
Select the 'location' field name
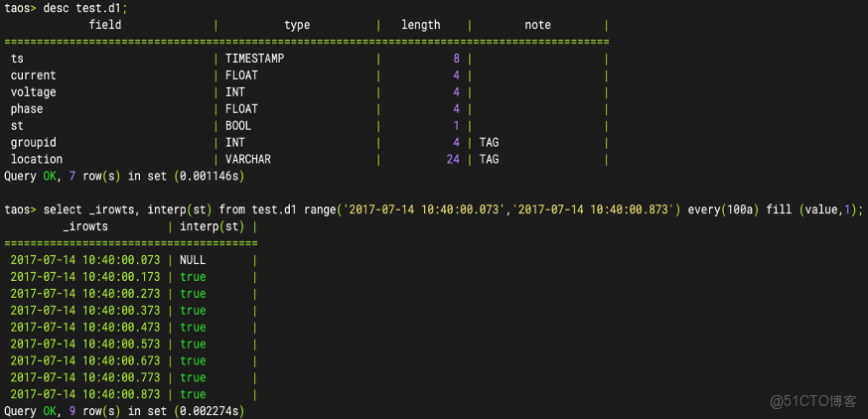click(x=36, y=160)
